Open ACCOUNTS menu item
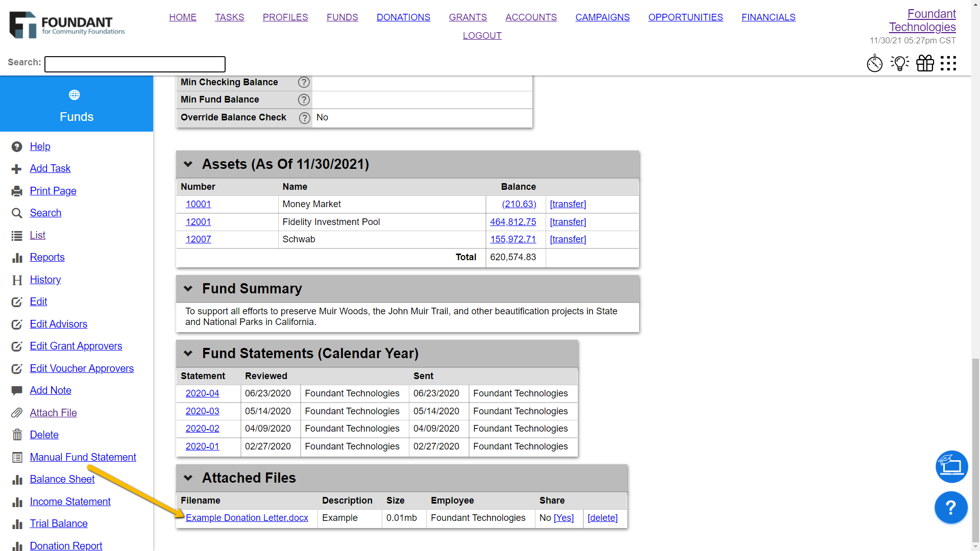 click(531, 17)
